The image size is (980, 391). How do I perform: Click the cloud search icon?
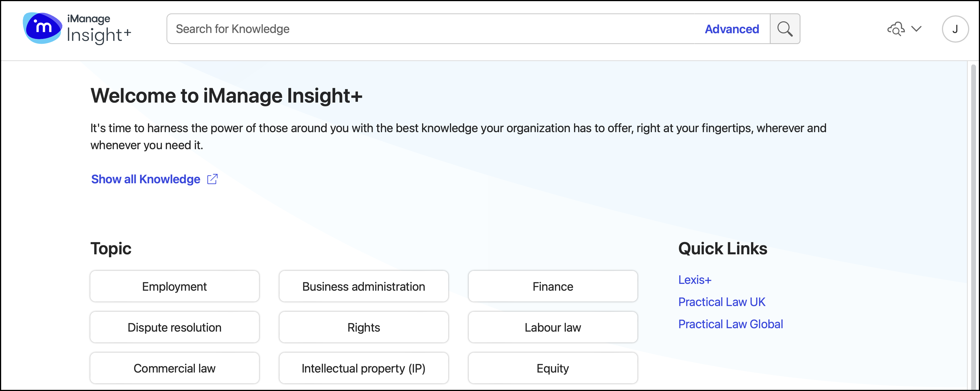point(896,29)
